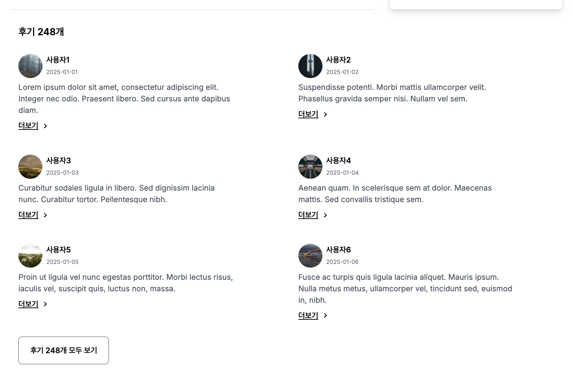This screenshot has height=392, width=573.
Task: Expand 사용자3's review with chevron arrow
Action: coord(45,215)
